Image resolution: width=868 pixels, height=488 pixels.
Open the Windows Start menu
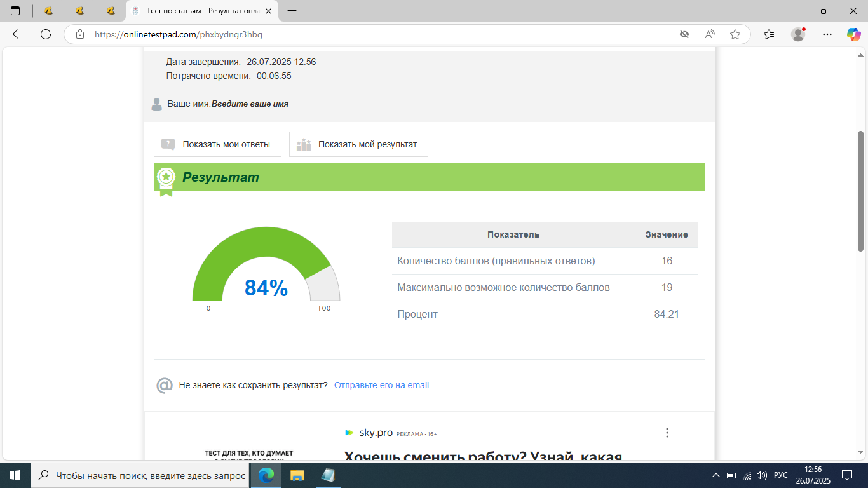pos(15,475)
